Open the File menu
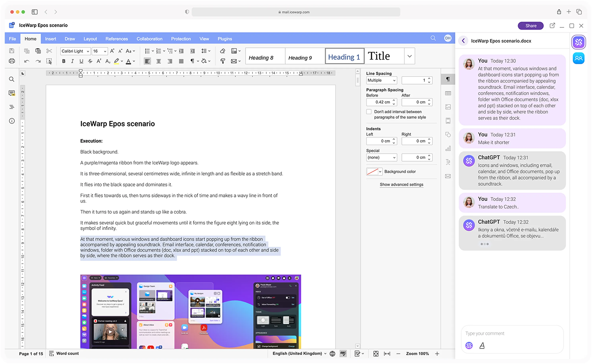 click(12, 39)
